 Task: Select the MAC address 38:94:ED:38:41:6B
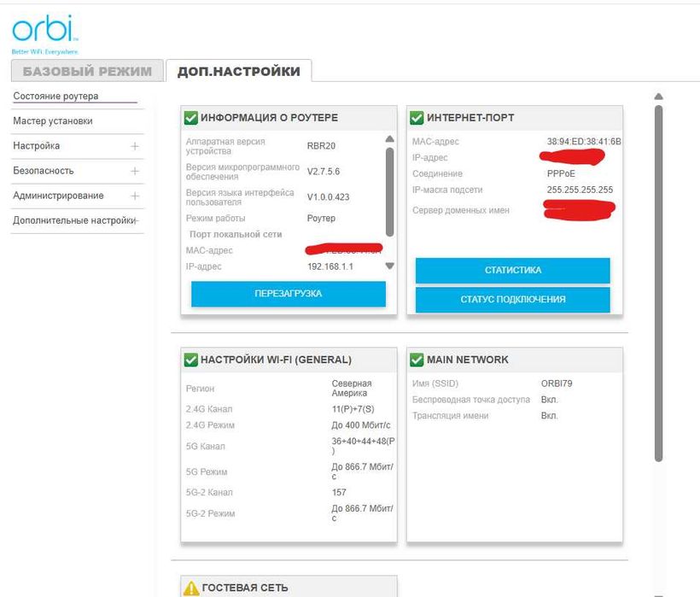coord(584,142)
